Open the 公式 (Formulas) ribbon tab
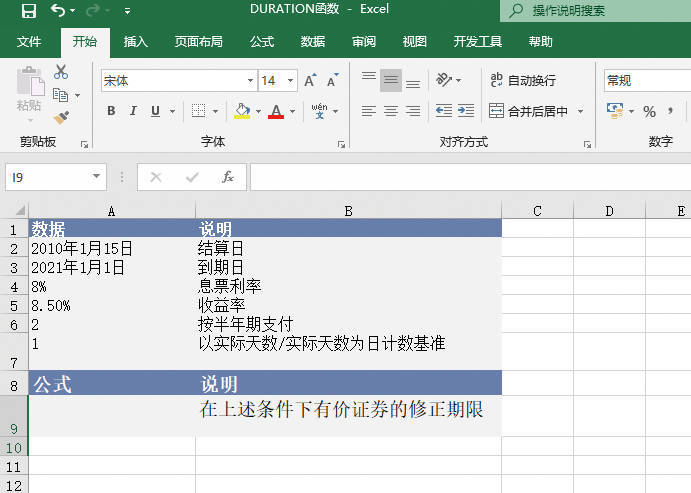 (x=262, y=42)
